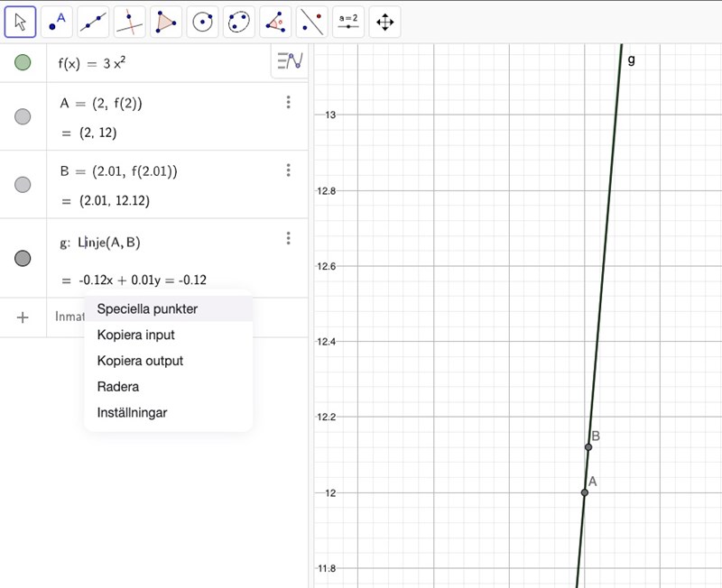Viewport: 722px width, 588px height.
Task: Select the Move graphics view tool
Action: [x=385, y=22]
